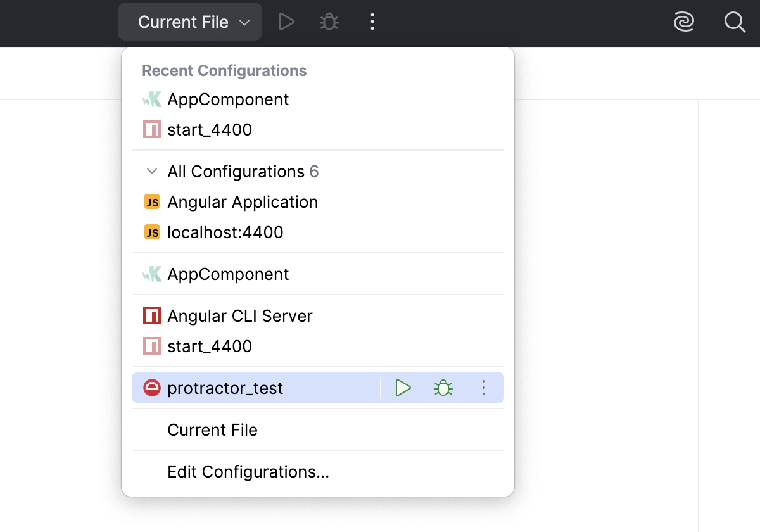Screen dimensions: 760x532
Task: Run protractor_test with the green play icon
Action: 403,388
